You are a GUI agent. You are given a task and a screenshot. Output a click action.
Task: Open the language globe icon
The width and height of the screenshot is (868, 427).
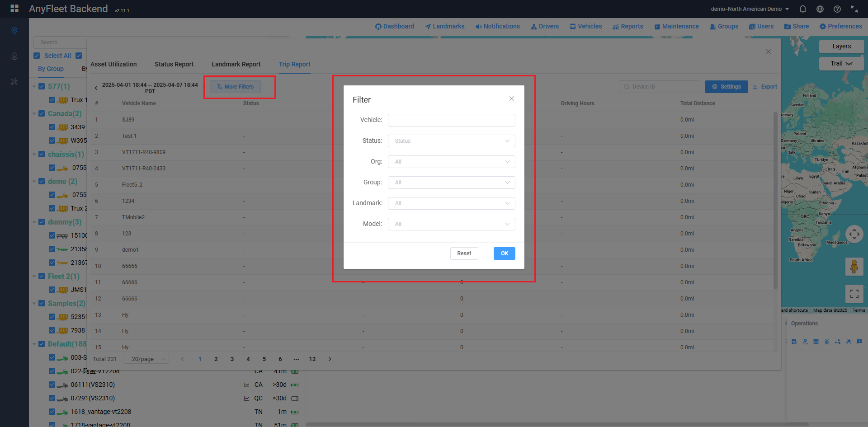click(820, 9)
